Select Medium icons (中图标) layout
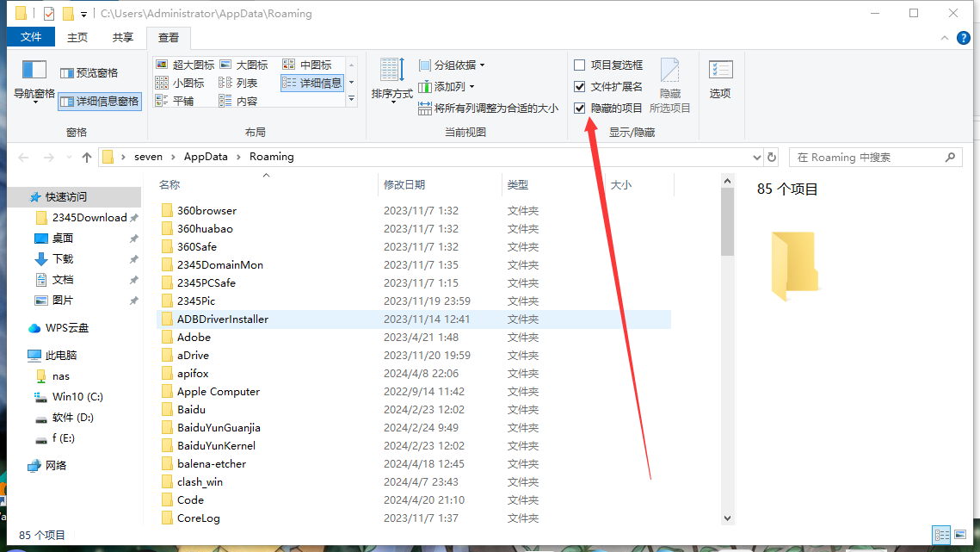 [307, 65]
